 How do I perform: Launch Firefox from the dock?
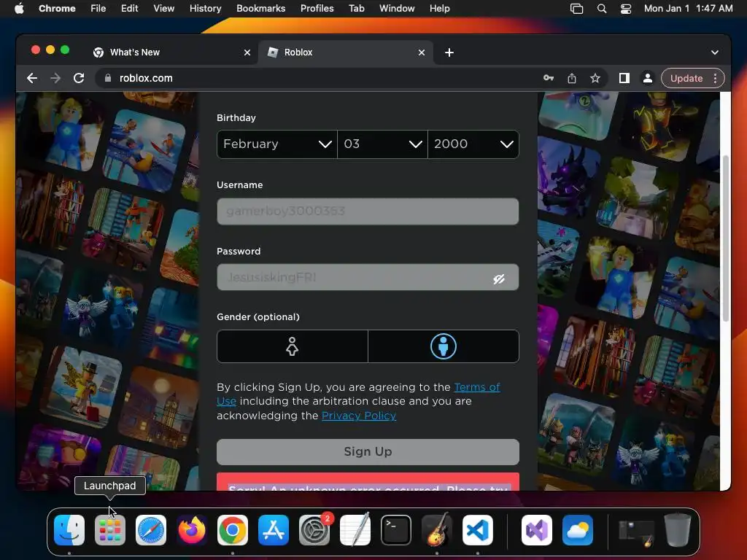tap(192, 530)
